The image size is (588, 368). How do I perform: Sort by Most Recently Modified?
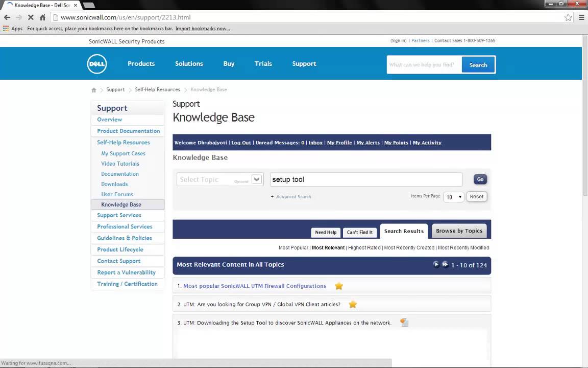(x=463, y=248)
